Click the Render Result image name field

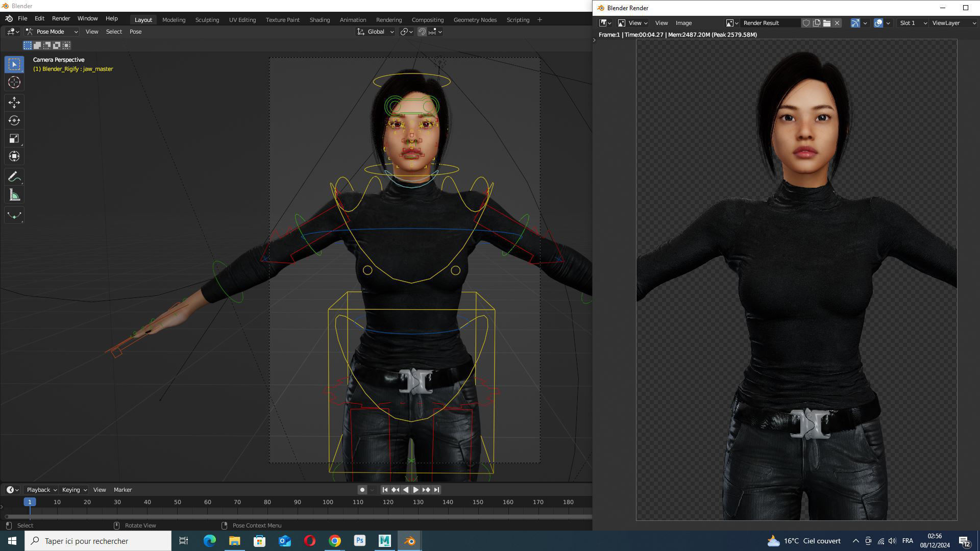click(x=770, y=23)
